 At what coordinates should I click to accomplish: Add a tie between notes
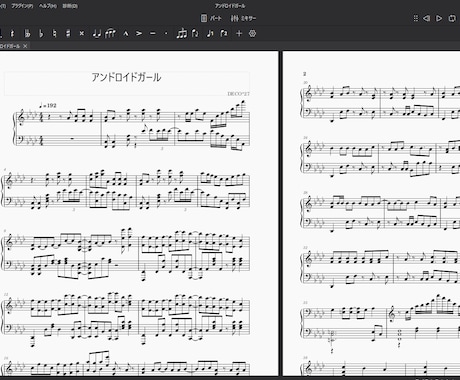(x=96, y=33)
